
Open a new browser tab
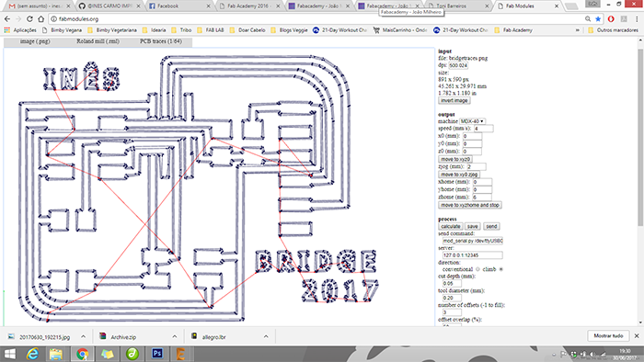pyautogui.click(x=571, y=6)
